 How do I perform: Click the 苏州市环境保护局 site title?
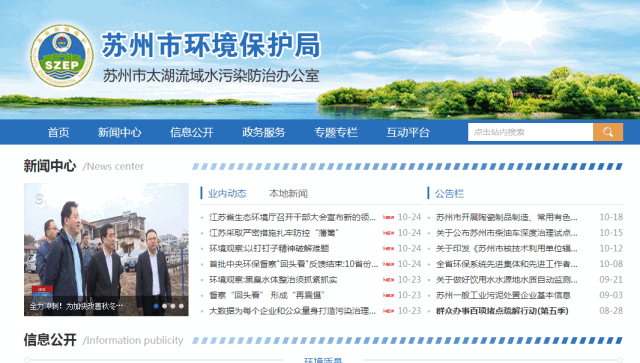pos(211,45)
